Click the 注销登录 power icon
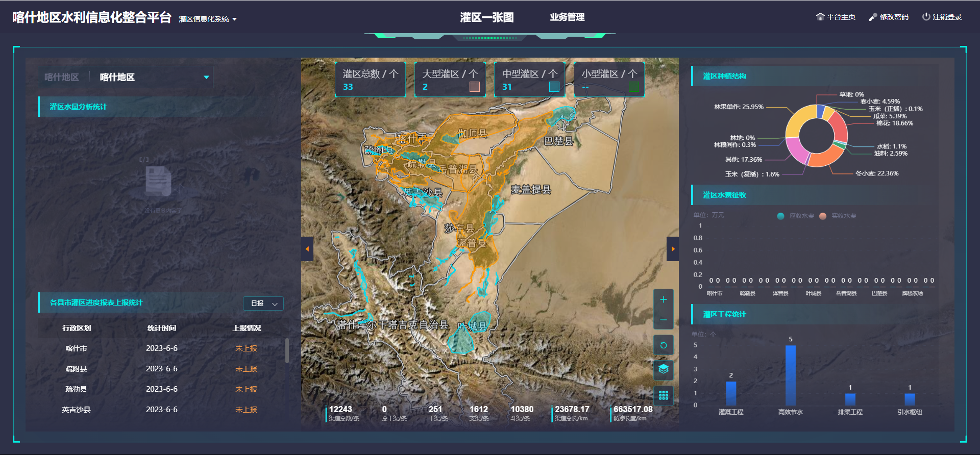980x455 pixels. (926, 17)
